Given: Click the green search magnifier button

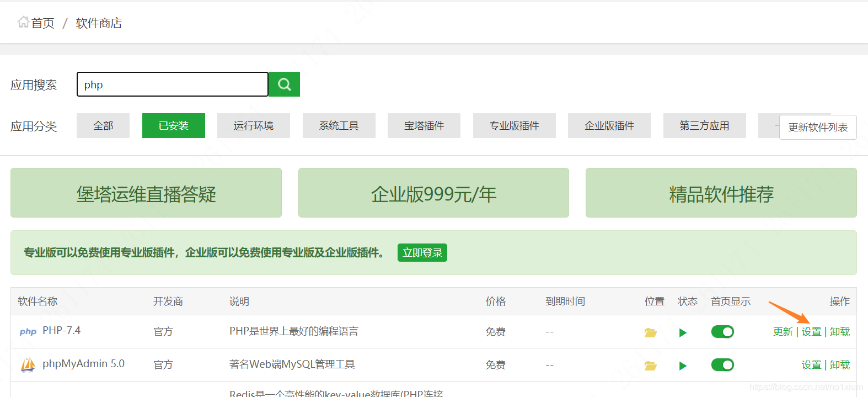Looking at the screenshot, I should [284, 84].
